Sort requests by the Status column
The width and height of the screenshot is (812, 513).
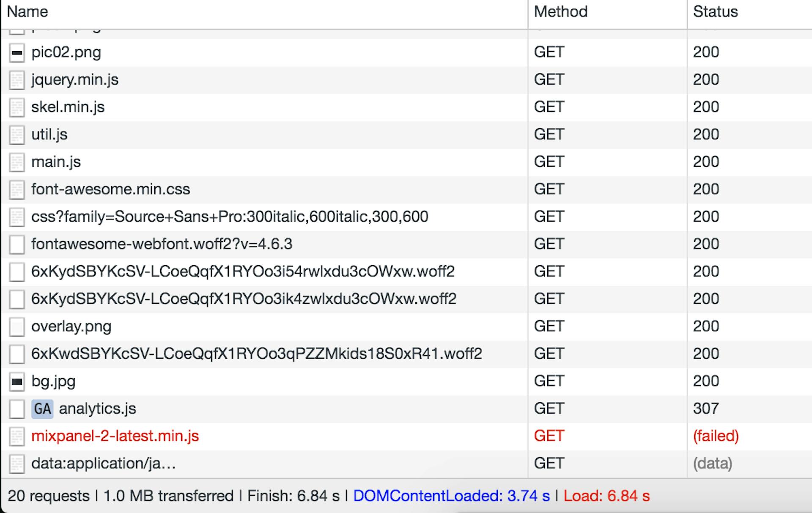715,12
